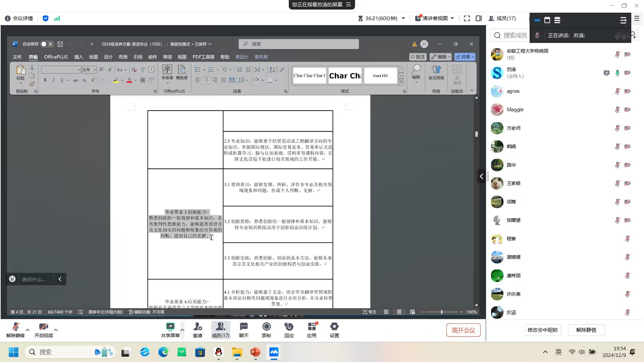Increase font size with grow font icon
The image size is (644, 362).
[x=101, y=70]
